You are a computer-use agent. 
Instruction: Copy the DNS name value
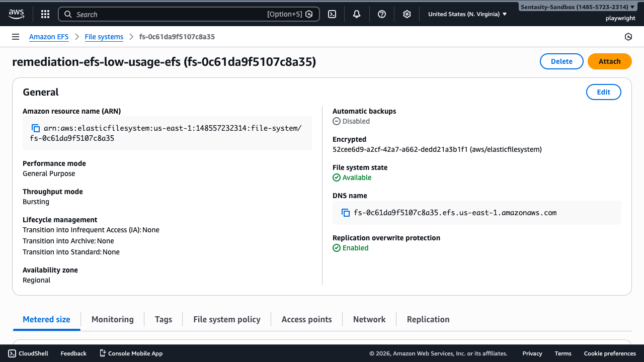click(x=346, y=213)
